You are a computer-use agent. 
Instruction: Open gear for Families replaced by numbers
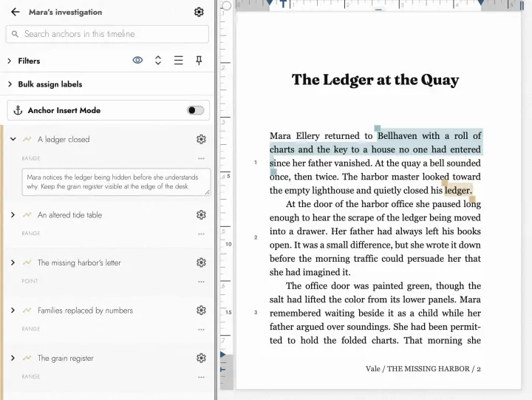point(201,311)
